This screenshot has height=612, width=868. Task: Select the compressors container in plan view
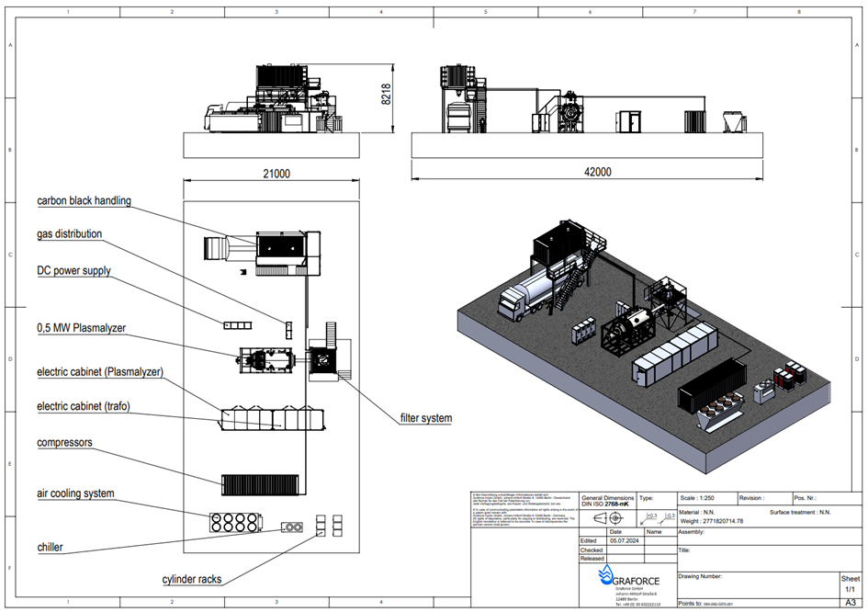(262, 482)
